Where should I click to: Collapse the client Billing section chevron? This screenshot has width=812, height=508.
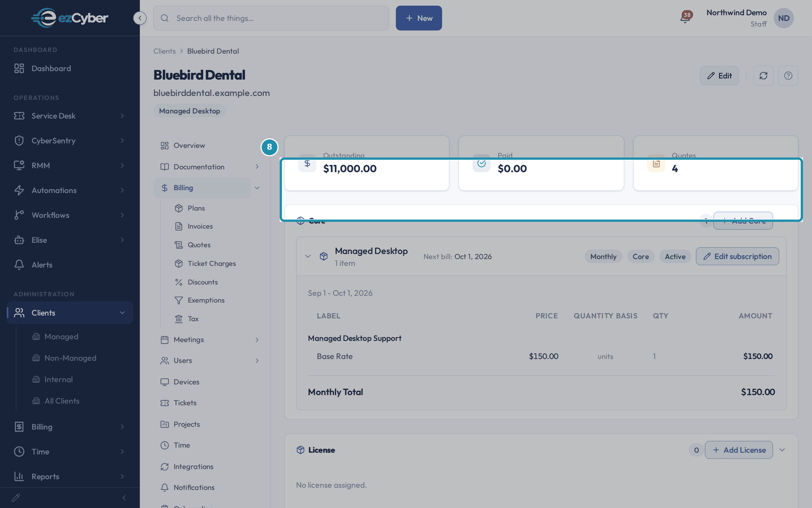click(257, 188)
